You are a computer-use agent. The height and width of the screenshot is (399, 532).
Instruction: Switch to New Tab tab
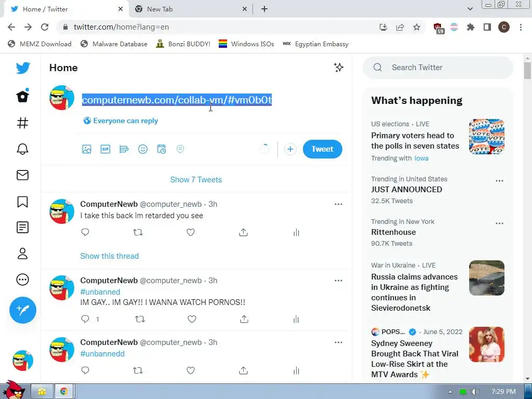click(x=190, y=9)
